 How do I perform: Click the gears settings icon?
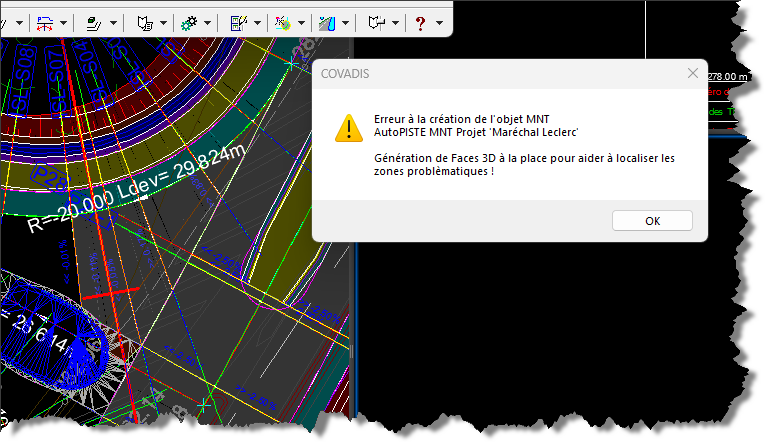tap(189, 23)
